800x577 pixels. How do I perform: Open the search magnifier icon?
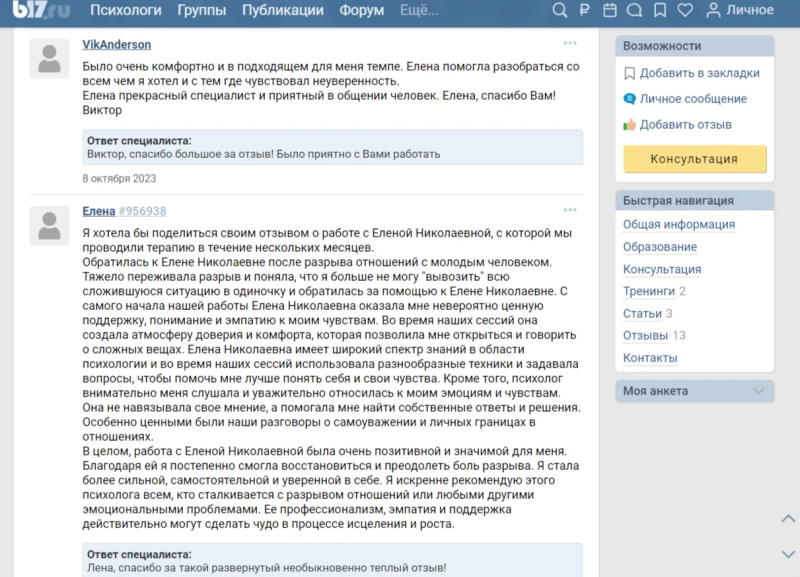tap(559, 10)
